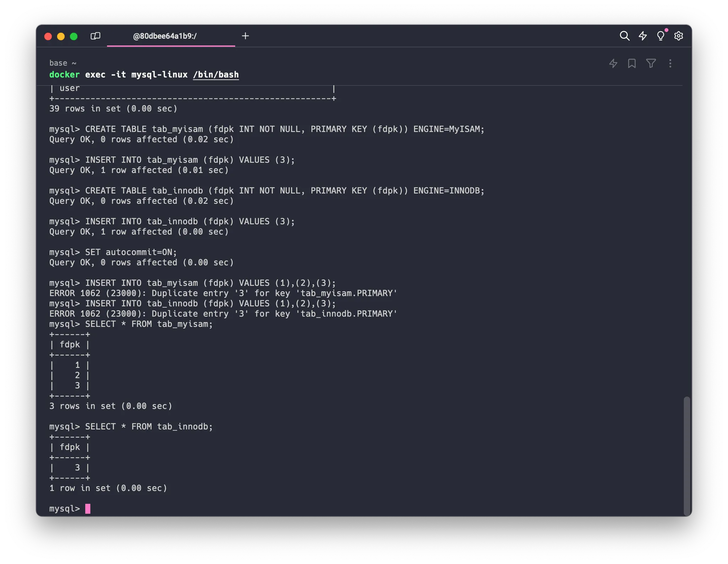Click the block's lightning AI icon

pyautogui.click(x=613, y=64)
